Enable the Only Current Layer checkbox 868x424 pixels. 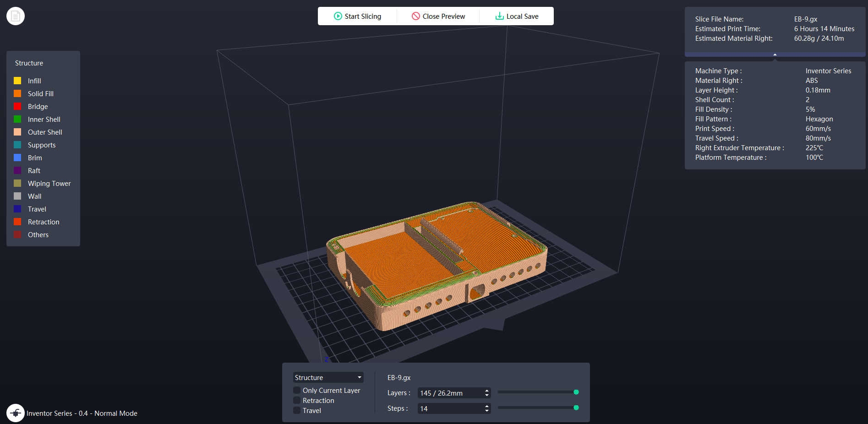(297, 390)
